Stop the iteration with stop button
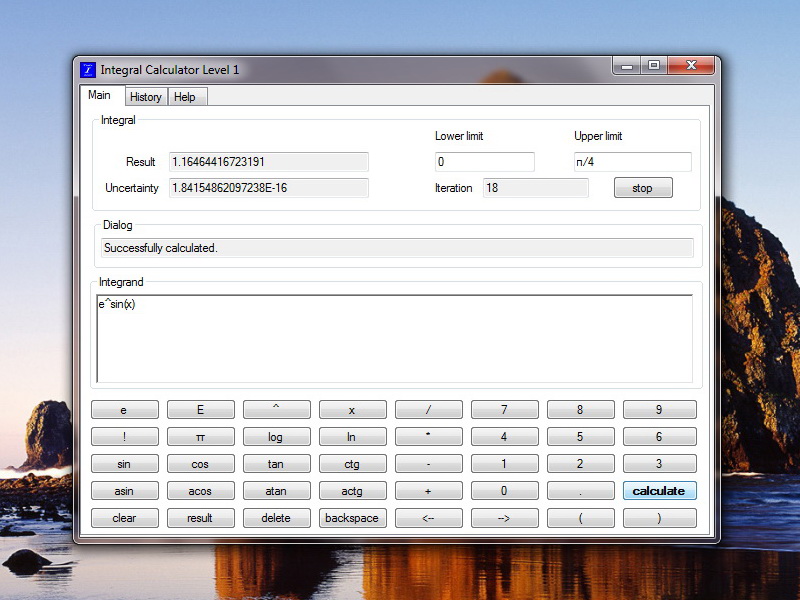This screenshot has height=600, width=800. click(643, 188)
